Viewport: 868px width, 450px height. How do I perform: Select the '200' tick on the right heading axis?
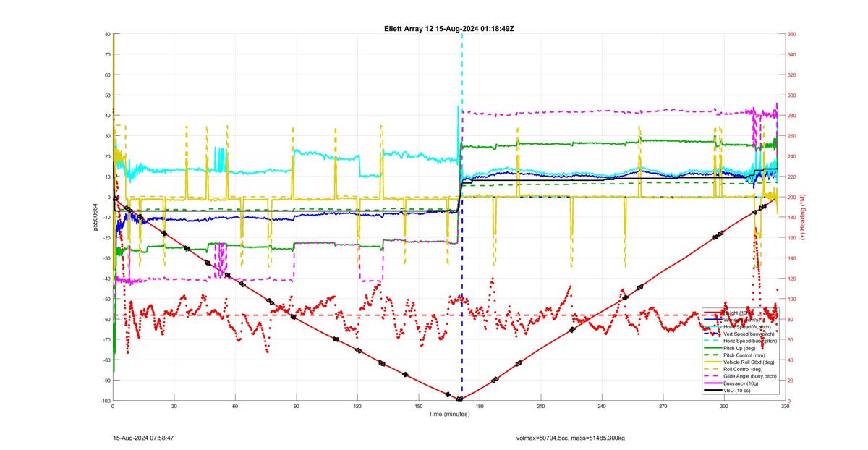coord(792,197)
